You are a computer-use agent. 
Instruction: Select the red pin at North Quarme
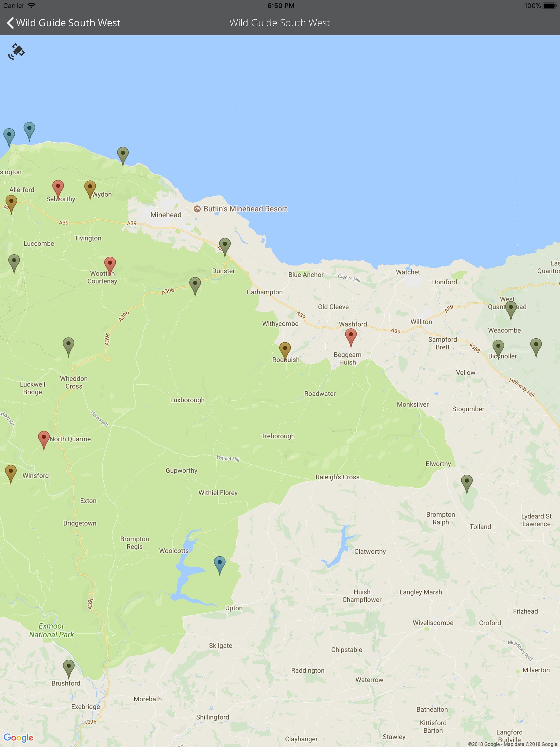point(43,441)
